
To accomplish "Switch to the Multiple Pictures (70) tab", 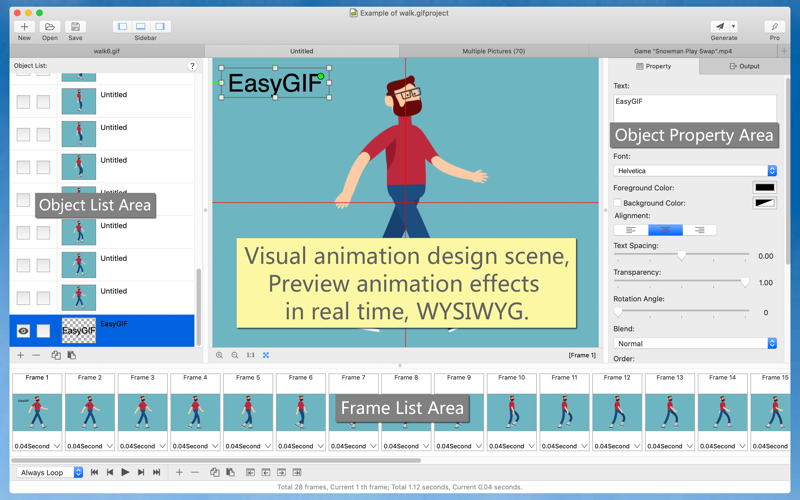I will [x=493, y=51].
